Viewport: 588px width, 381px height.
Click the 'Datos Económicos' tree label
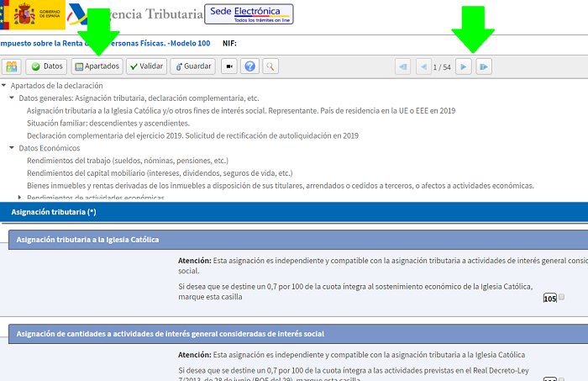click(50, 148)
